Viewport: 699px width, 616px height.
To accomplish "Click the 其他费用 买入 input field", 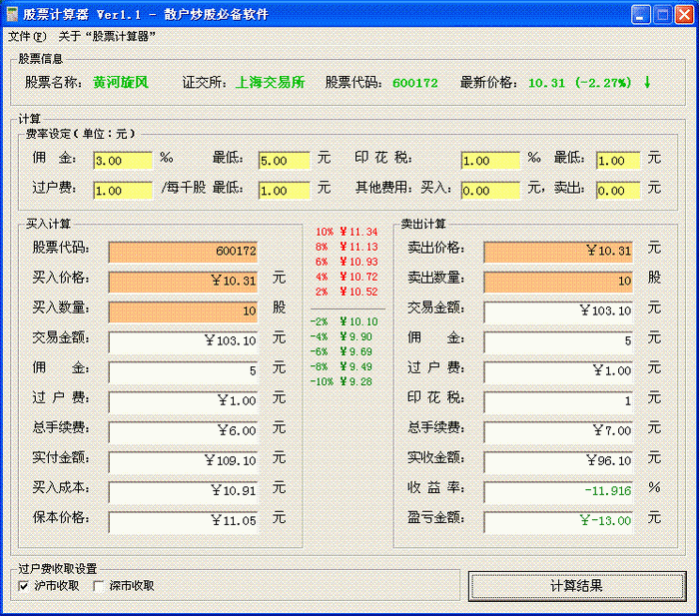I will [490, 190].
